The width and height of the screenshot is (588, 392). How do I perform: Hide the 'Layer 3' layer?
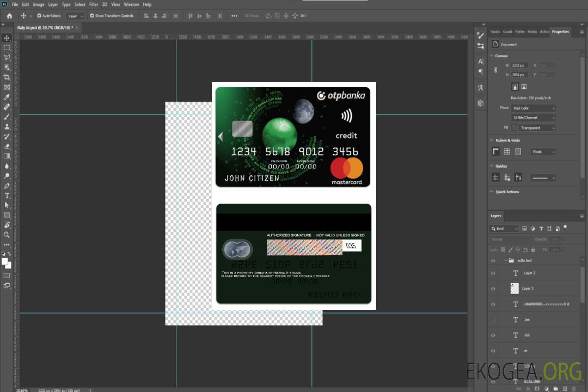[x=493, y=289]
